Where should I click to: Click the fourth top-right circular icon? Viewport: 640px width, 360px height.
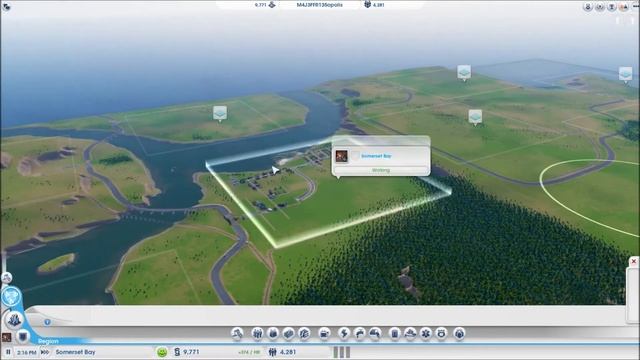(624, 7)
